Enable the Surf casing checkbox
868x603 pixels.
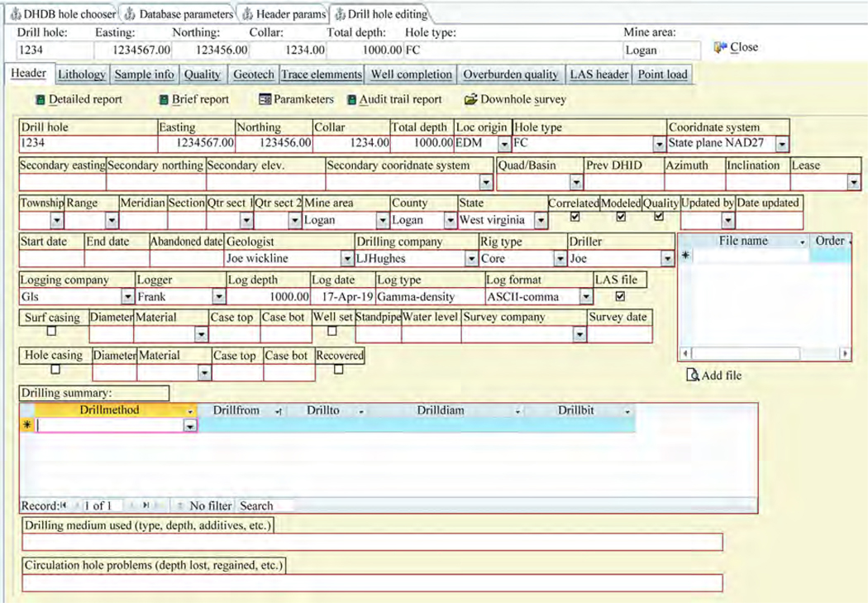tap(52, 331)
